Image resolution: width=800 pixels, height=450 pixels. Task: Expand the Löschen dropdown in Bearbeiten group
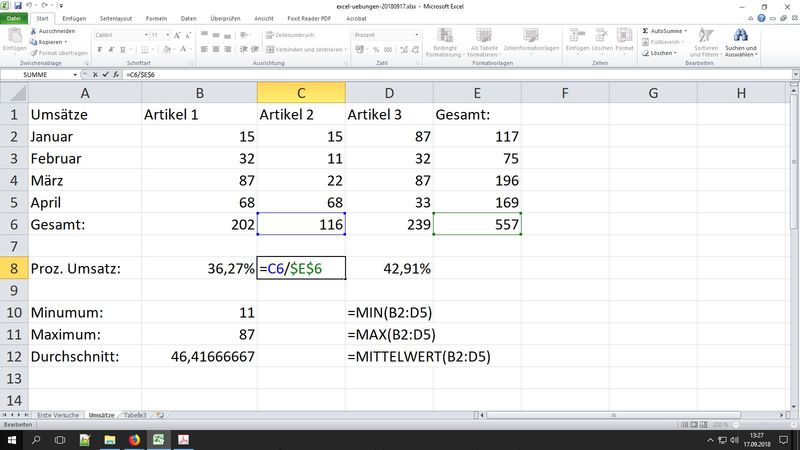click(676, 53)
